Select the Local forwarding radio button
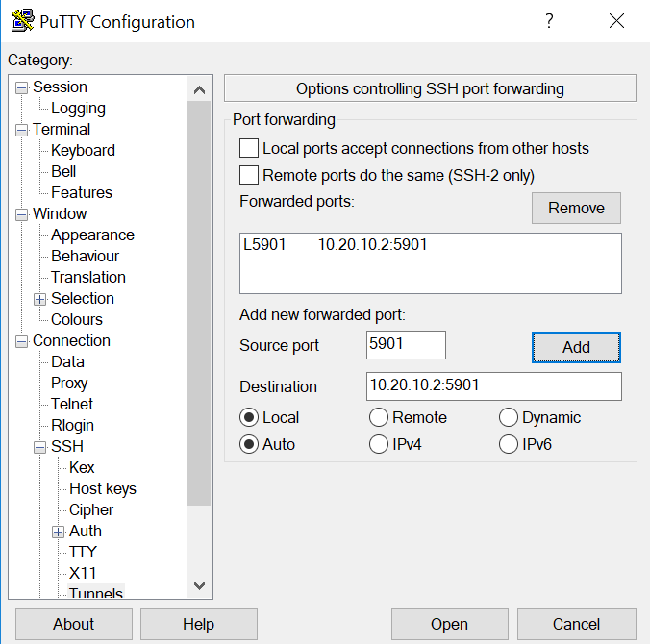 coord(249,417)
